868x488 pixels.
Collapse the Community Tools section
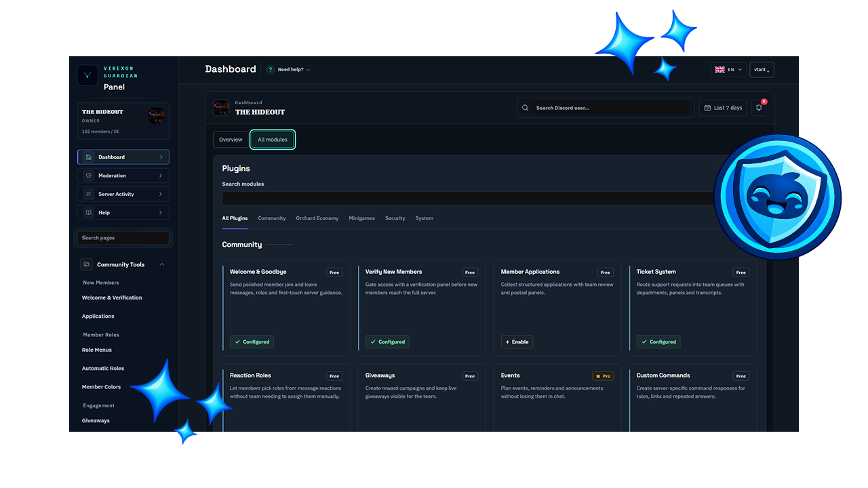click(x=161, y=264)
